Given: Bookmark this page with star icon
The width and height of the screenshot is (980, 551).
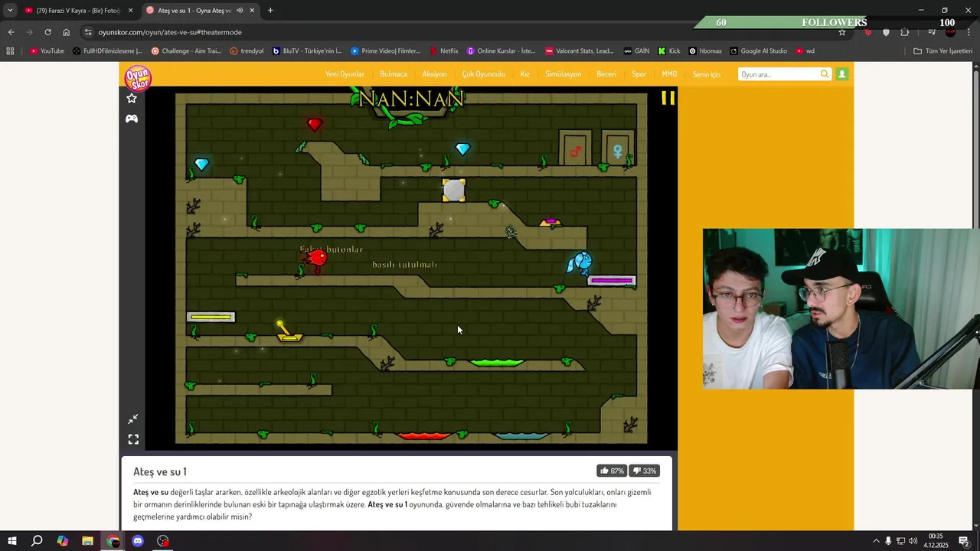Looking at the screenshot, I should coord(842,32).
